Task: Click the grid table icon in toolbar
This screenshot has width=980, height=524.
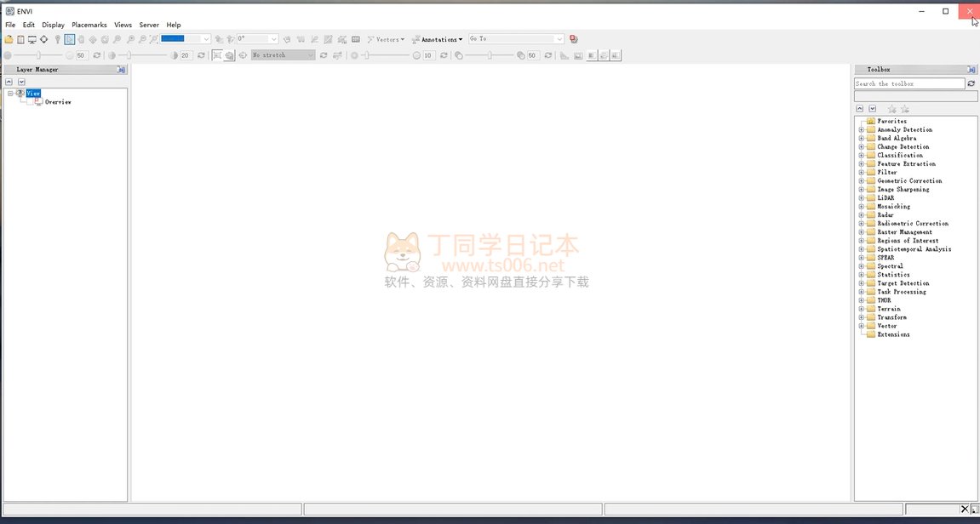Action: (x=356, y=39)
